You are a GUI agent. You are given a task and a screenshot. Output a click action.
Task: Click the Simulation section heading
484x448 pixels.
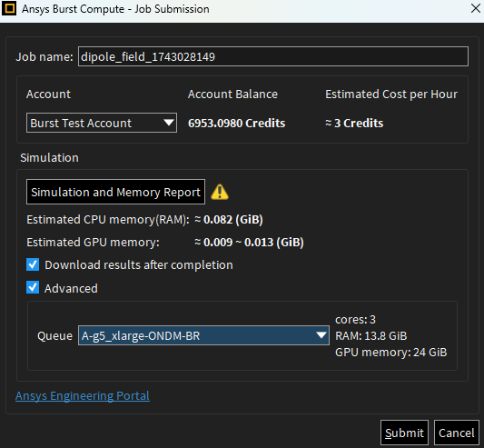point(49,158)
